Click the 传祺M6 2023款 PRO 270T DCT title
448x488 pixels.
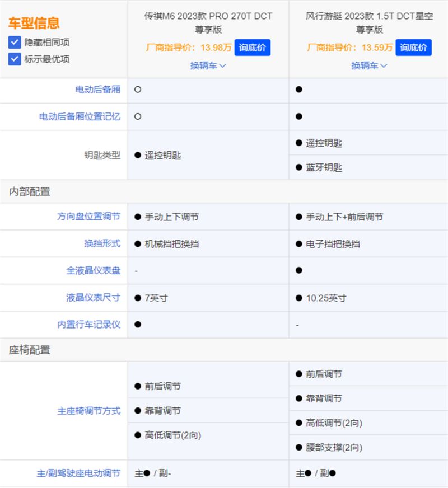pyautogui.click(x=208, y=22)
